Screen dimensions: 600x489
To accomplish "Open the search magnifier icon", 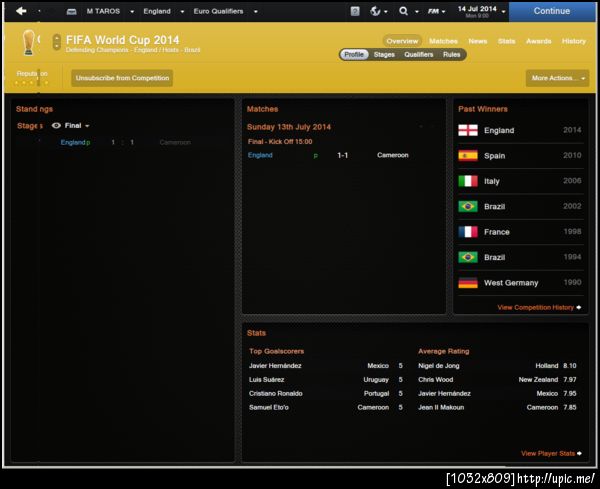I will [403, 11].
